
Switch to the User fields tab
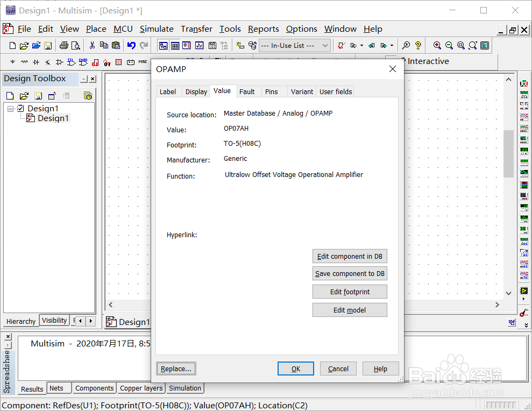tap(336, 91)
